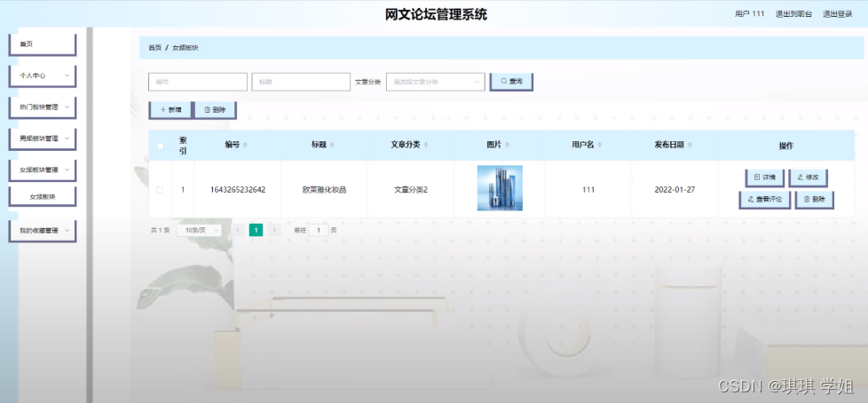Expand the 男频板块管理 sidebar menu

42,139
